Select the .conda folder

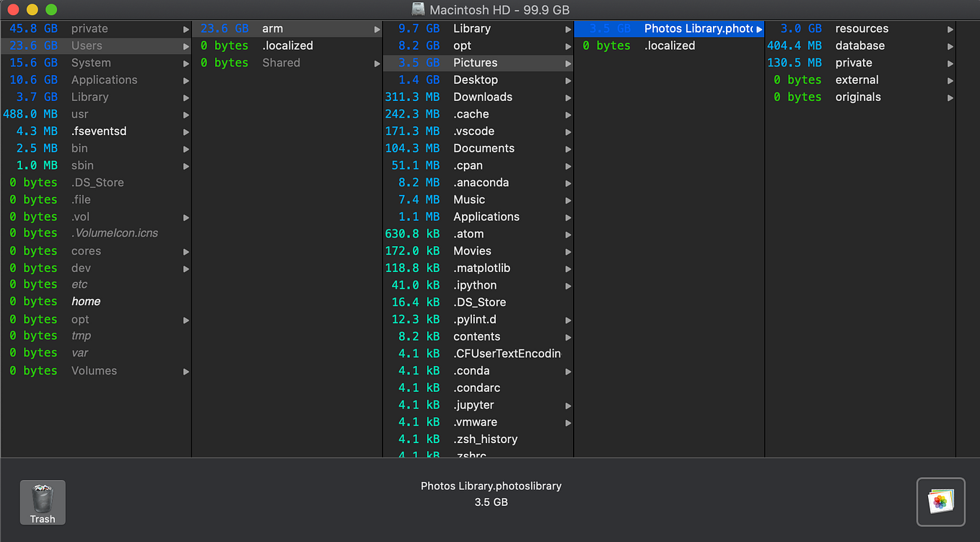pyautogui.click(x=478, y=371)
